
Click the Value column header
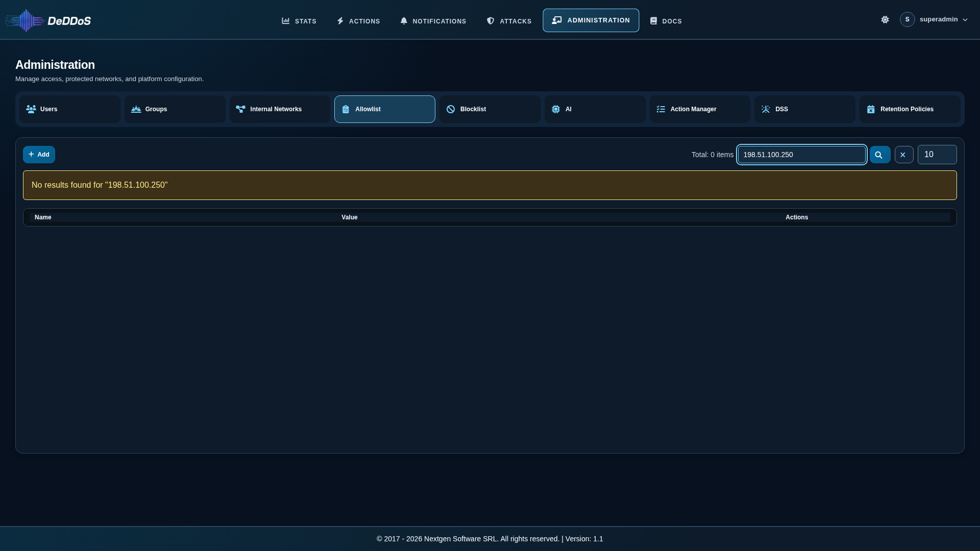tap(350, 217)
